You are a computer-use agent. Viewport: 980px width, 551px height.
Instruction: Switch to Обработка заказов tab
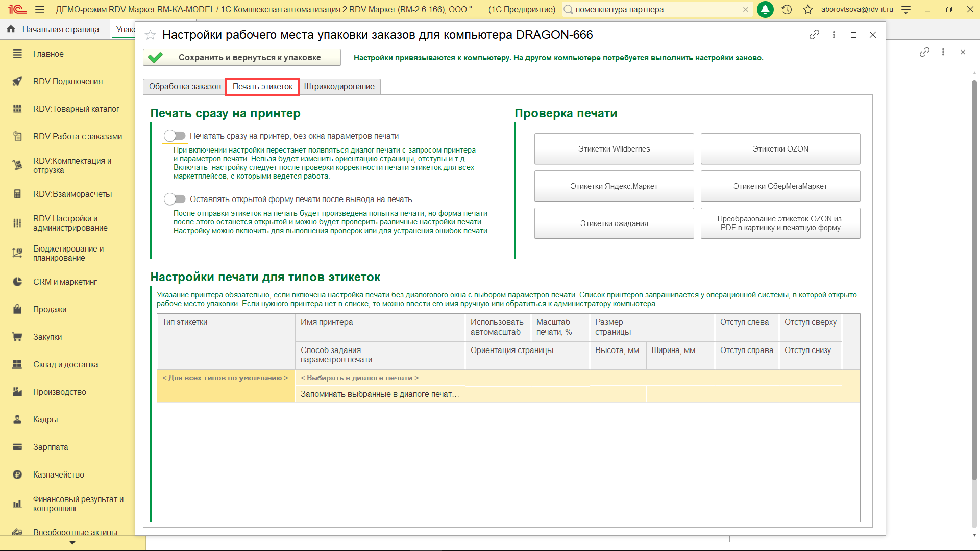[185, 87]
